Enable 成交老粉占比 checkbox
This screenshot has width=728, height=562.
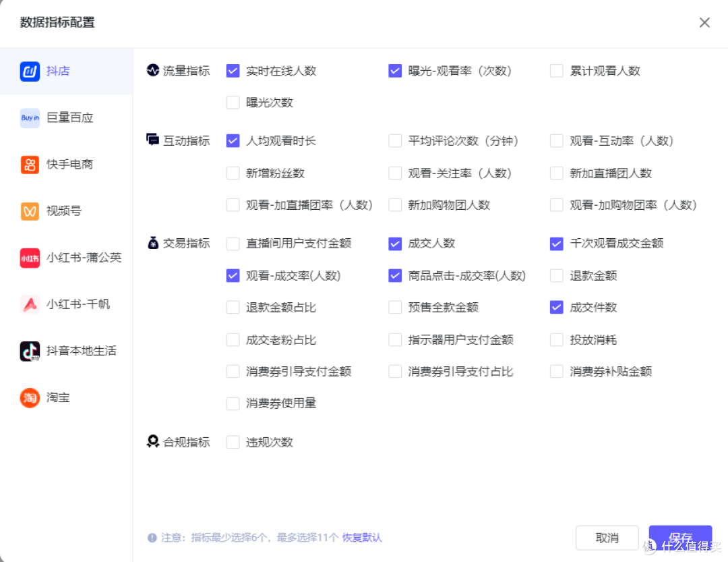click(x=233, y=339)
